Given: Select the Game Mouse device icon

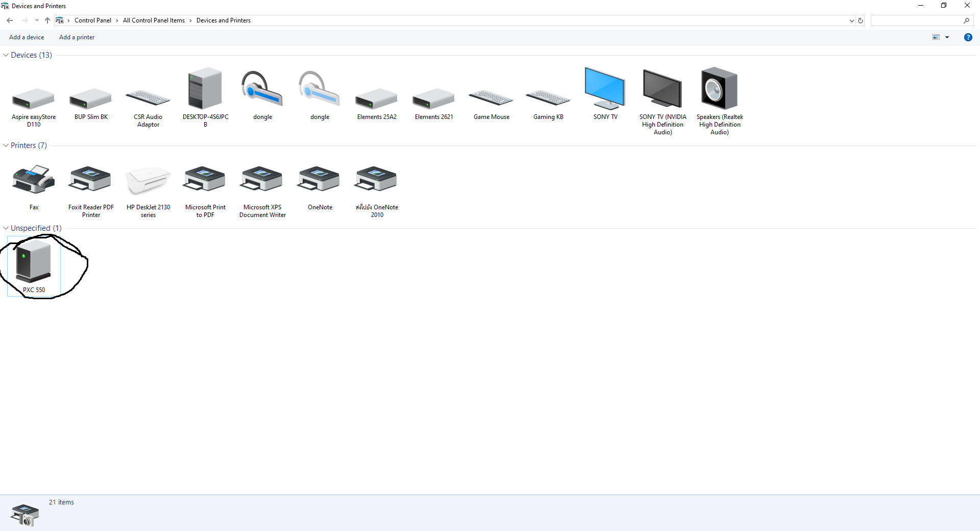Looking at the screenshot, I should pos(491,98).
